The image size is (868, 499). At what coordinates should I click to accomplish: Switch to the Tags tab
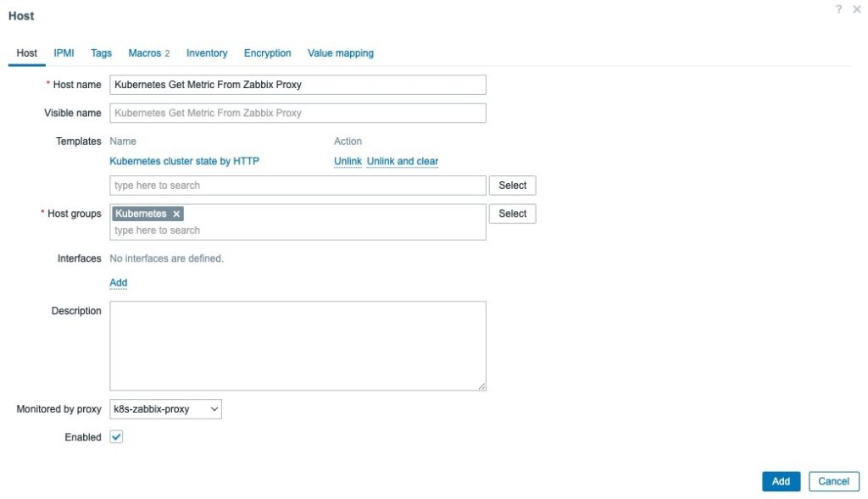102,53
